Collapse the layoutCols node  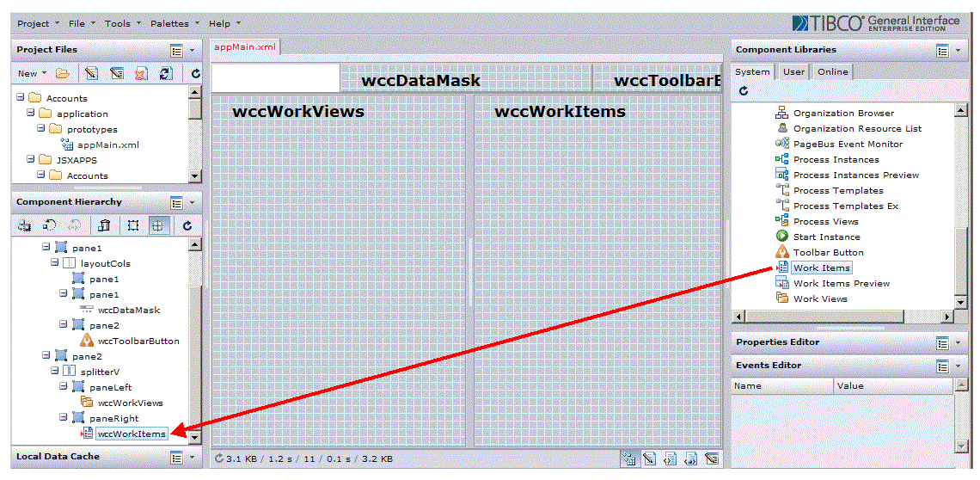pyautogui.click(x=56, y=263)
